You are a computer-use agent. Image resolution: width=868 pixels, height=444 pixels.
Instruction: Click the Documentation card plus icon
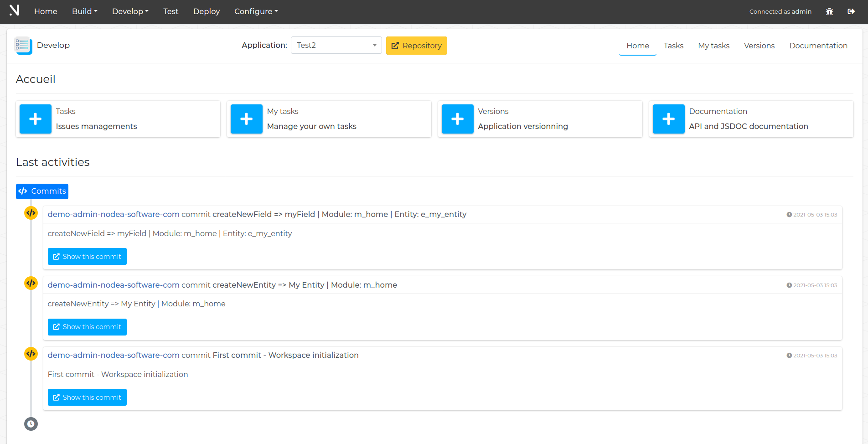pyautogui.click(x=669, y=119)
